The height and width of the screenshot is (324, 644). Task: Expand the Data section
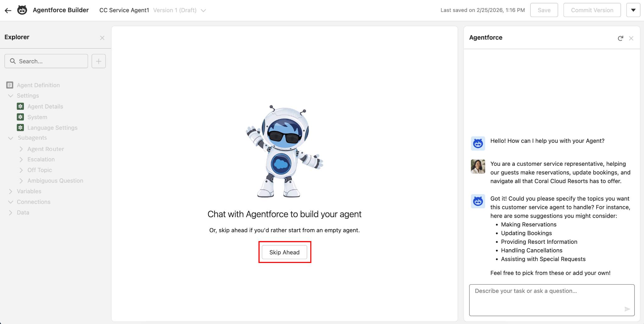(x=11, y=213)
